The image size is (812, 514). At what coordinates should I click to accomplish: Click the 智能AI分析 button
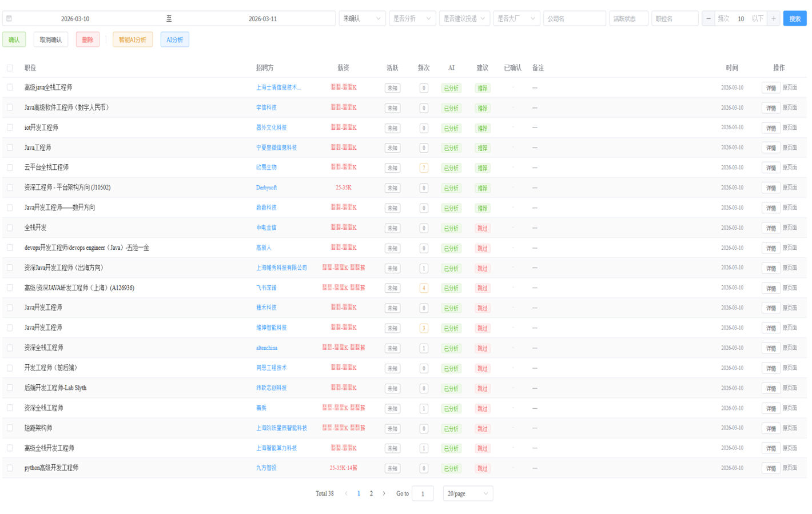pos(132,40)
